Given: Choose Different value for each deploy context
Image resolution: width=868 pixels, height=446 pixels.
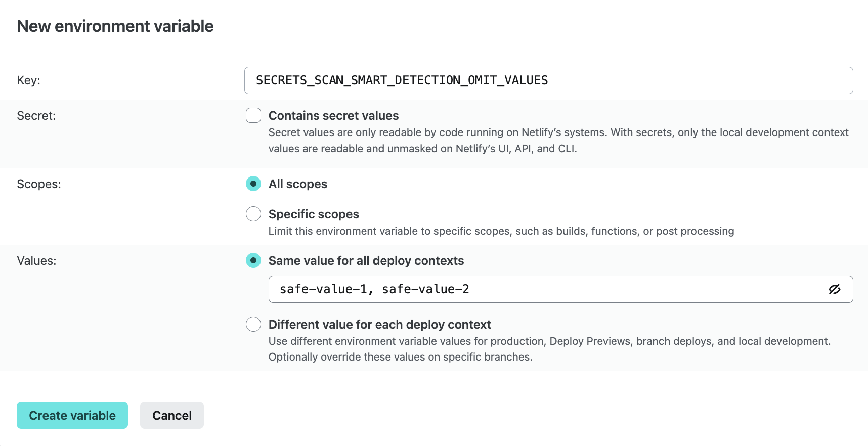Looking at the screenshot, I should [253, 324].
